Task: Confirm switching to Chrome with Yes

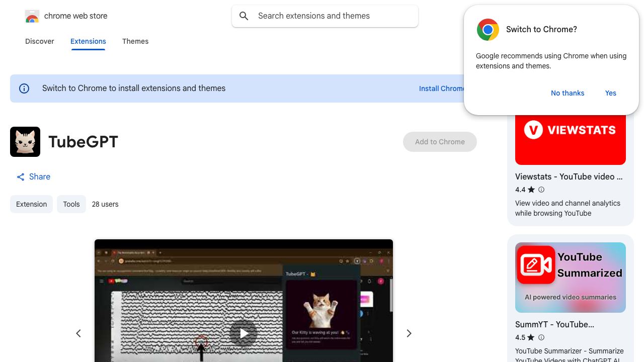Action: tap(611, 93)
